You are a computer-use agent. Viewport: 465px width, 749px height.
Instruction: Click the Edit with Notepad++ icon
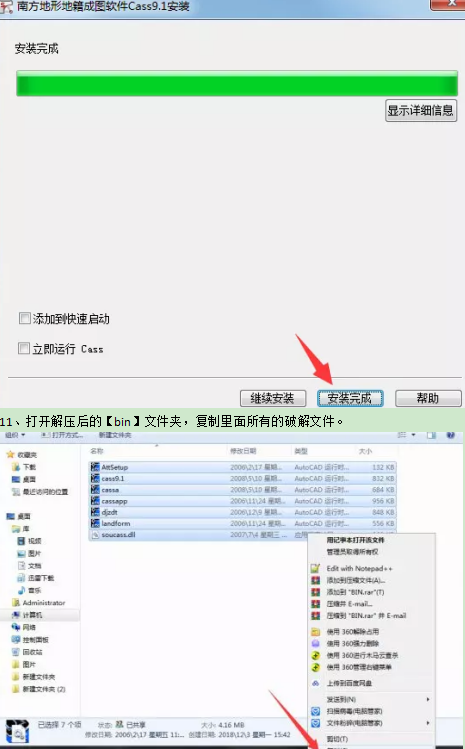tap(315, 568)
